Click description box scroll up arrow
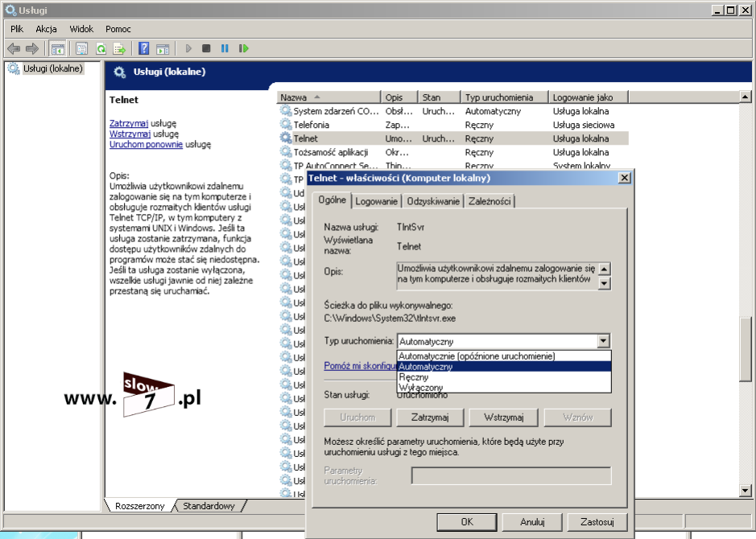756x539 pixels. click(x=604, y=269)
